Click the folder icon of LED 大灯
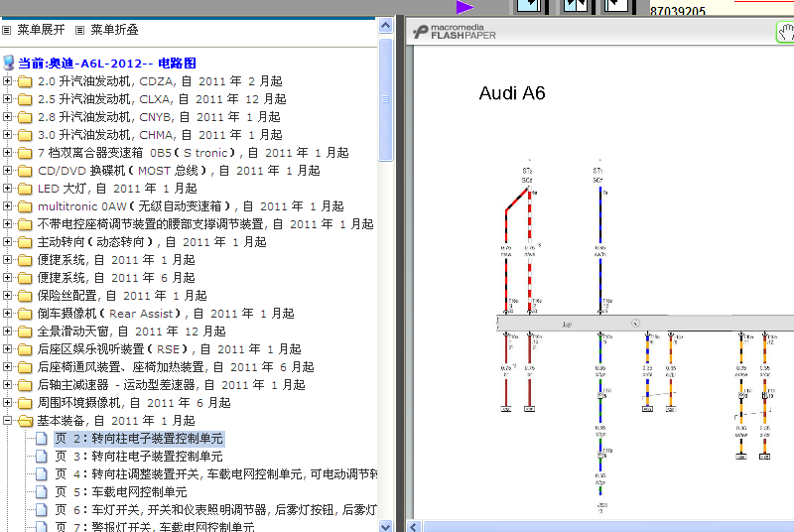 pos(25,189)
